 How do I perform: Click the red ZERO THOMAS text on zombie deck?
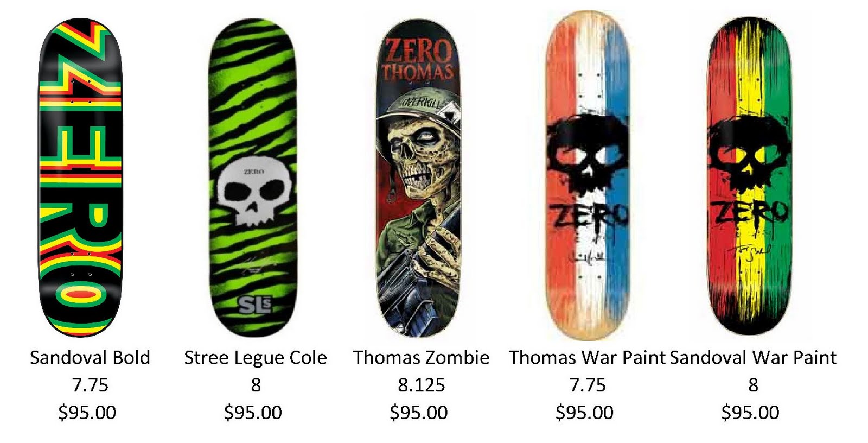tap(418, 60)
